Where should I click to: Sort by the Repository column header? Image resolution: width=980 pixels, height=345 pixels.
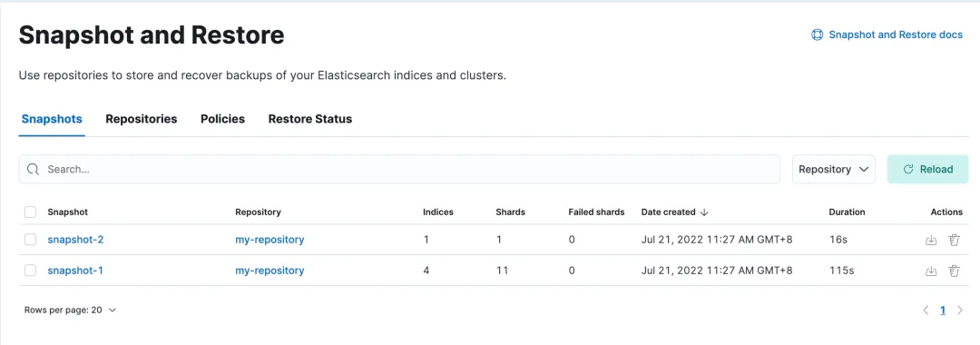point(258,212)
